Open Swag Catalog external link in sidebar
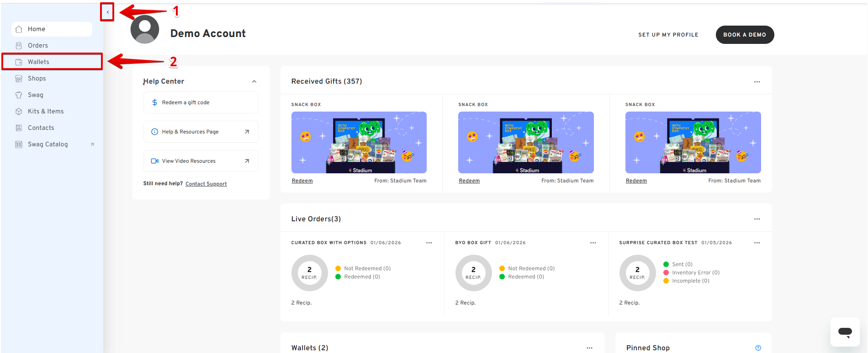The image size is (868, 353). tap(48, 144)
